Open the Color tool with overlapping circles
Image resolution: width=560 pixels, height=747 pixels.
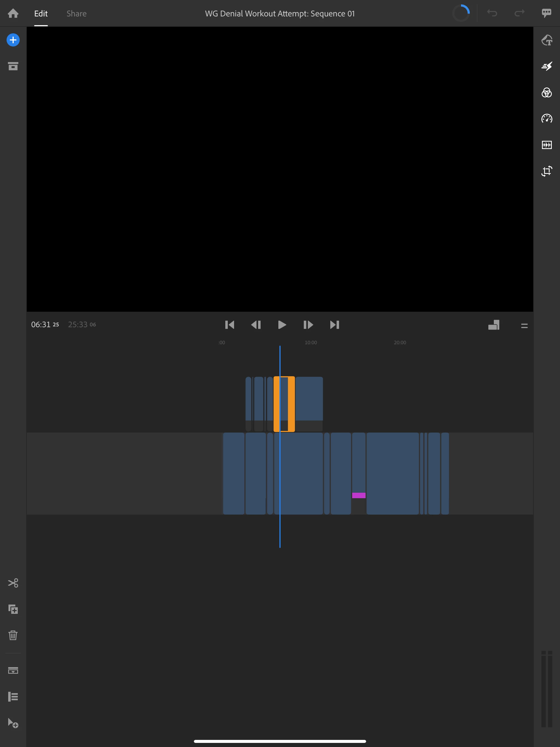coord(547,92)
